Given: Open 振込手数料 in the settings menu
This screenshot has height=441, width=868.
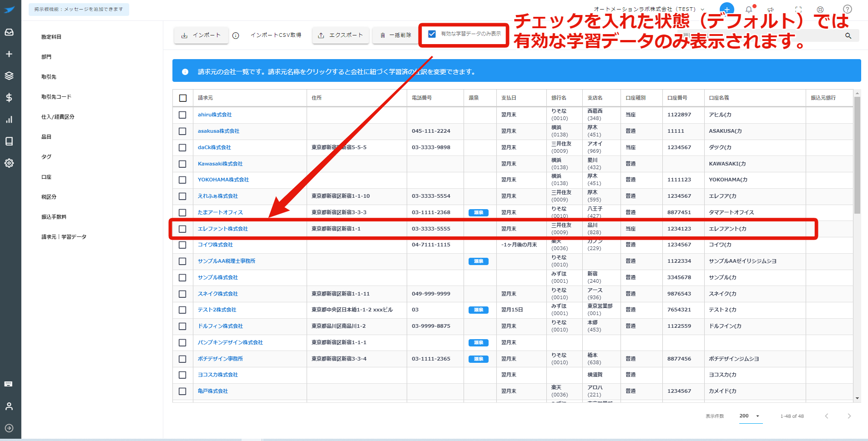Looking at the screenshot, I should [x=54, y=217].
